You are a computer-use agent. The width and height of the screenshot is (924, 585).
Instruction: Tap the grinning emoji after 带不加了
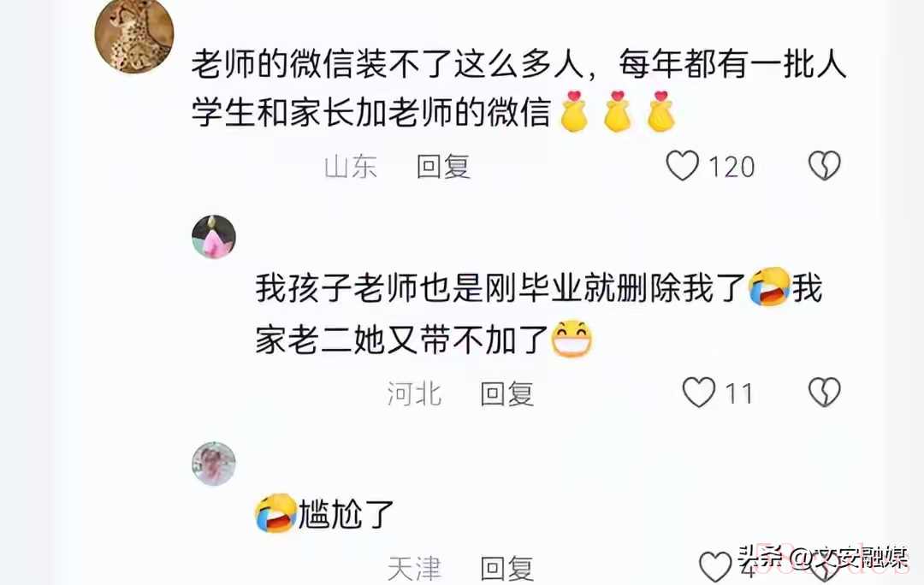click(572, 340)
